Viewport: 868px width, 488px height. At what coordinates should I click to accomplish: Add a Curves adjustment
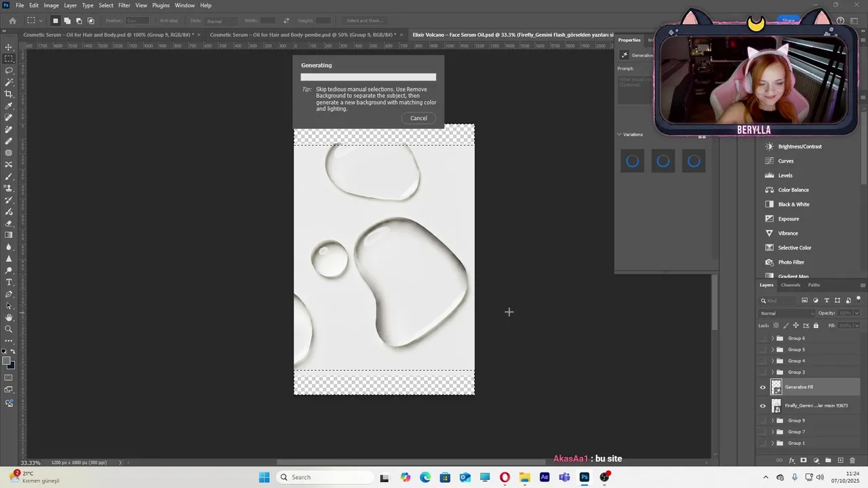pos(786,161)
